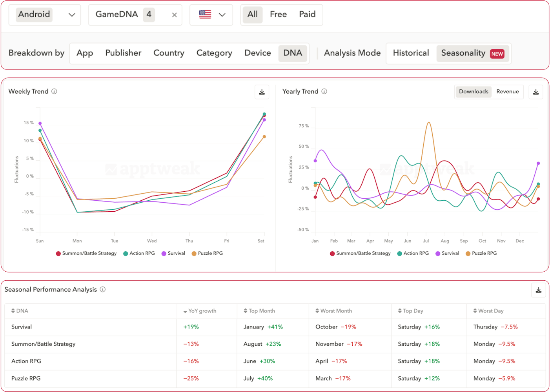Screen dimensions: 550x392
Task: View Seasonal Performance Analysis info icon
Action: [x=102, y=289]
